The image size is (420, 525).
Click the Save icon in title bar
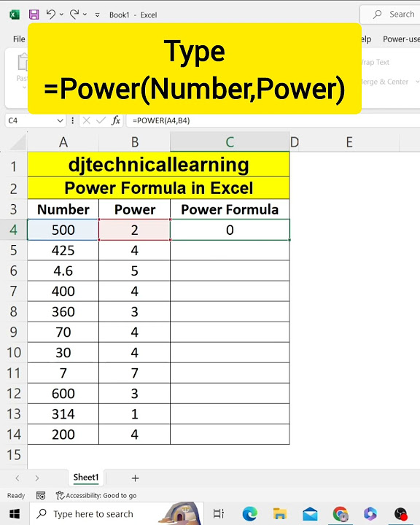click(x=34, y=15)
